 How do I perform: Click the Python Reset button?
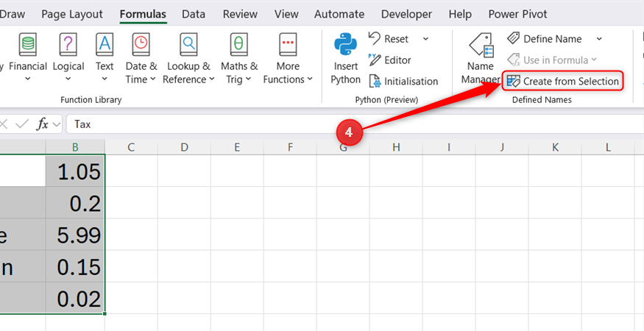coord(388,39)
